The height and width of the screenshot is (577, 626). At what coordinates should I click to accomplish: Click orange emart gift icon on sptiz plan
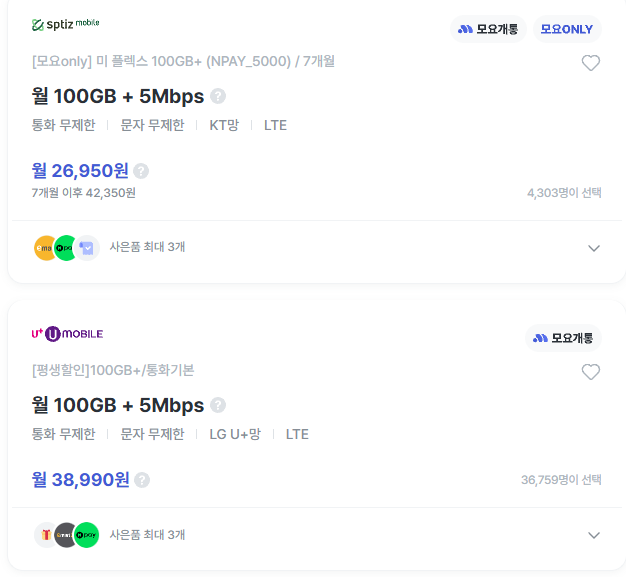pyautogui.click(x=44, y=248)
